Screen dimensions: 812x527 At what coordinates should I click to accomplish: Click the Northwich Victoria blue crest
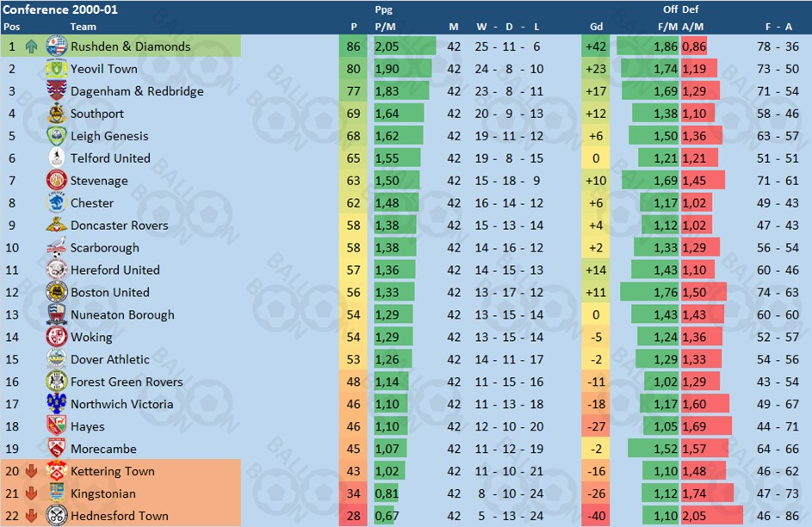(x=57, y=404)
